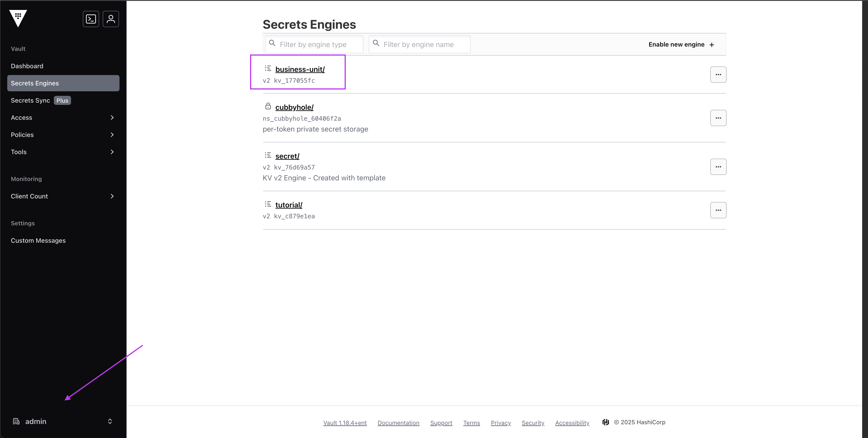Expand the Client Count section
Viewport: 868px width, 438px height.
[x=63, y=196]
